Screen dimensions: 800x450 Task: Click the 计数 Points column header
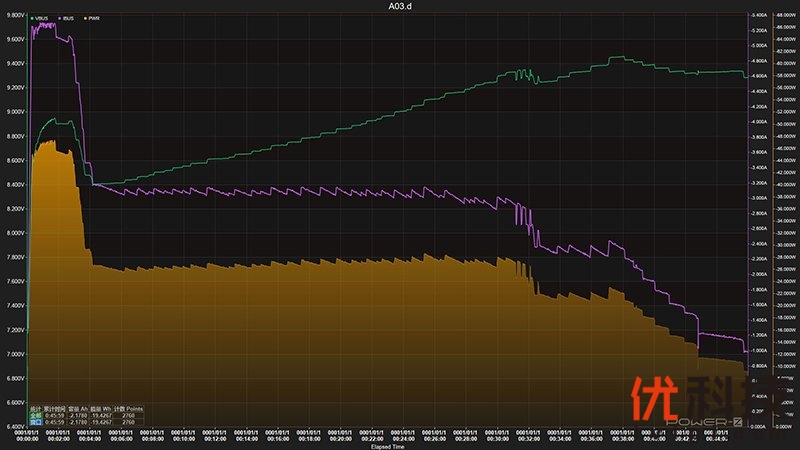point(129,408)
